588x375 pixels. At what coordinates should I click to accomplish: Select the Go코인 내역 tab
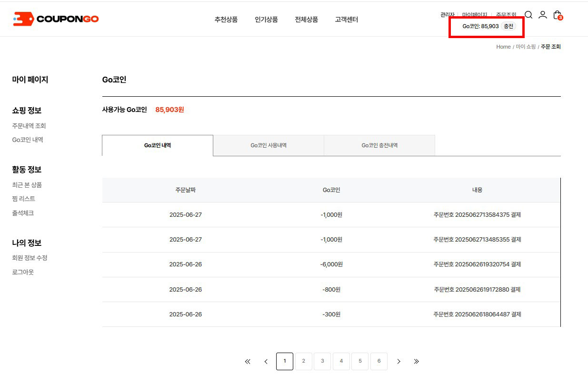158,145
